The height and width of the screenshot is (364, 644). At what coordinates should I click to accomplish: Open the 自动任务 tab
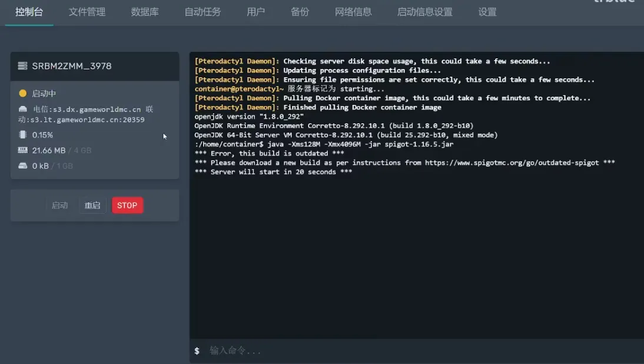click(x=203, y=12)
